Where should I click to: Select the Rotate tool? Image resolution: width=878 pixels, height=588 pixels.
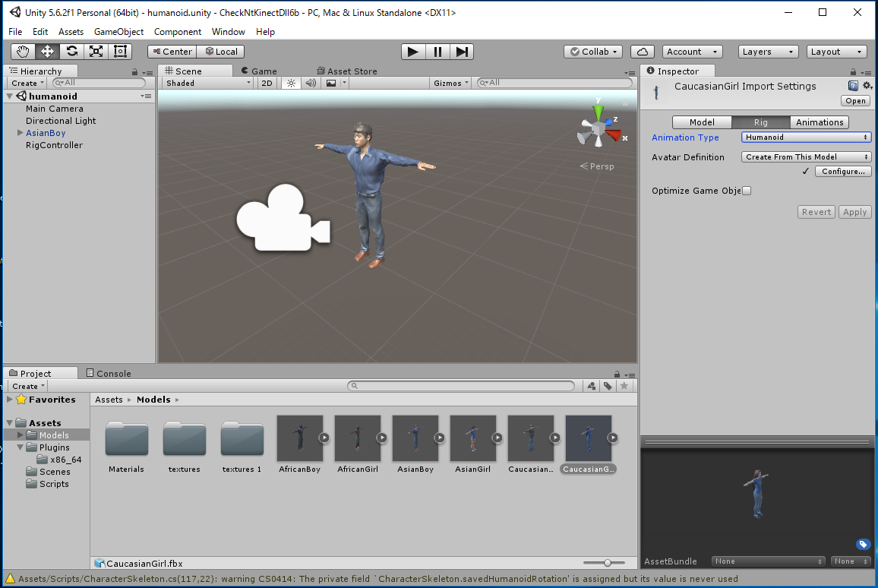point(71,52)
